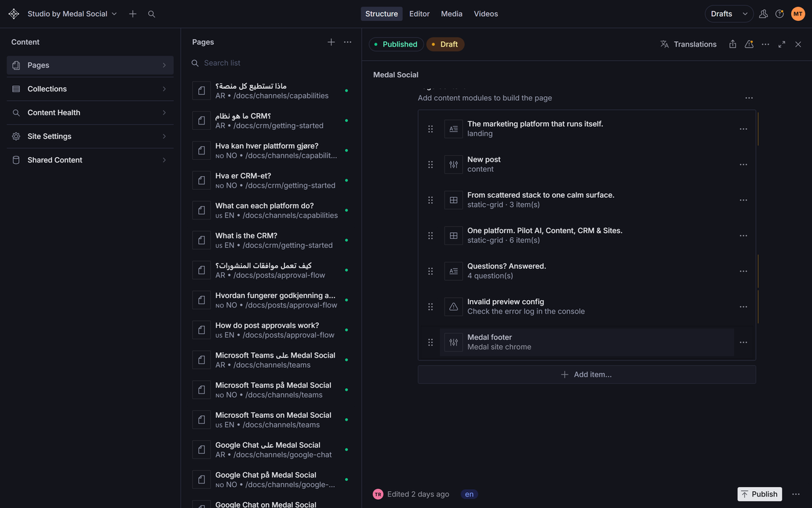Open menu for 'From scattered stack' item
The height and width of the screenshot is (508, 812).
click(x=743, y=200)
